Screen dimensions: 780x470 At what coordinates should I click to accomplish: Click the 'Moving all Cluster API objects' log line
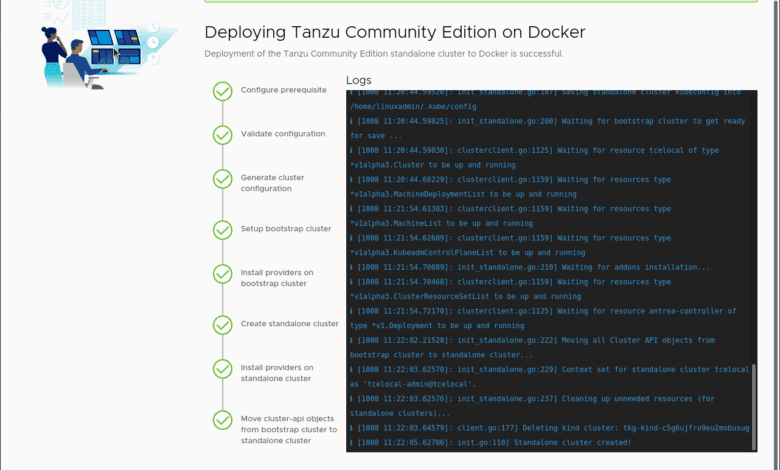coord(532,348)
